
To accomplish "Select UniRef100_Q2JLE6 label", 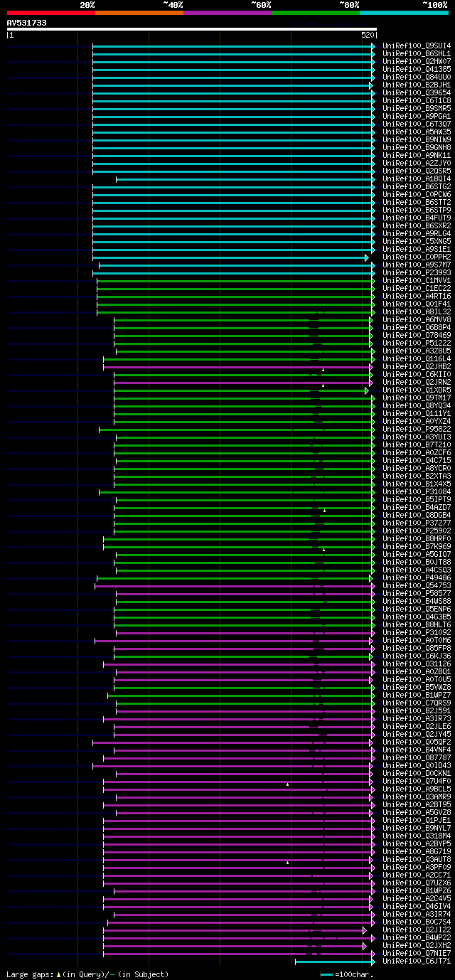I will coord(417,726).
